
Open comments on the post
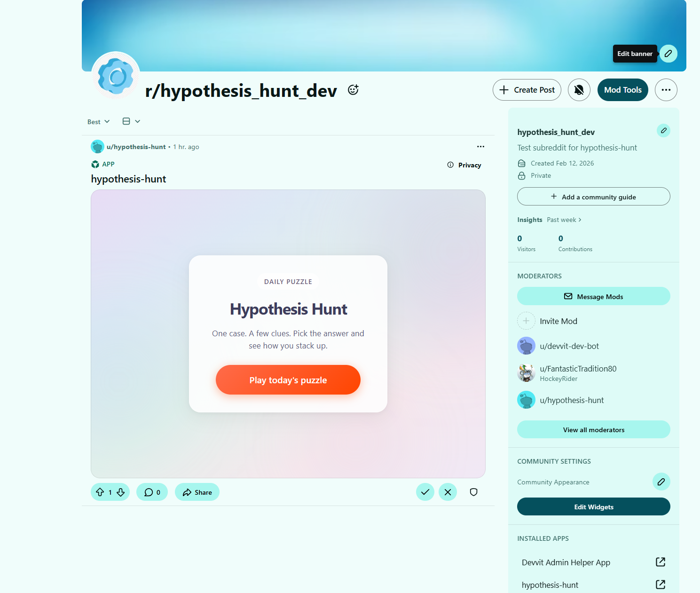point(152,492)
